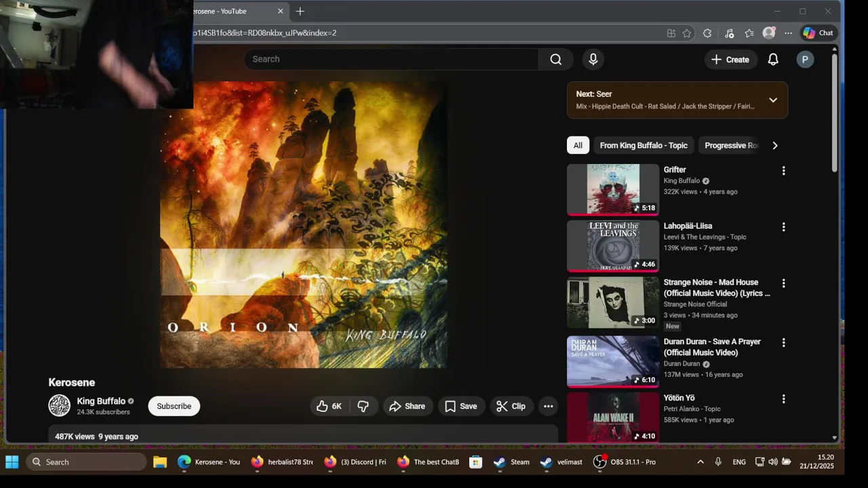The width and height of the screenshot is (868, 488).
Task: Click the YouTube search magnifier button
Action: point(556,60)
